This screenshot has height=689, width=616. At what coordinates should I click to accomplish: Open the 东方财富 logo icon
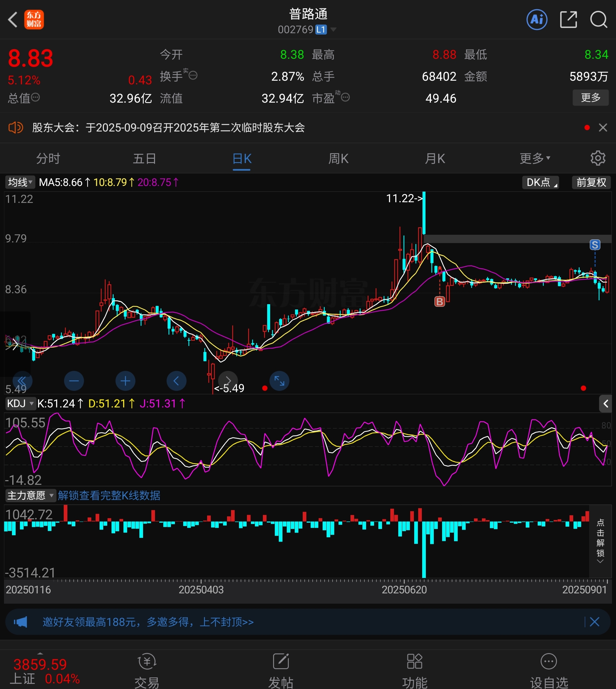34,19
